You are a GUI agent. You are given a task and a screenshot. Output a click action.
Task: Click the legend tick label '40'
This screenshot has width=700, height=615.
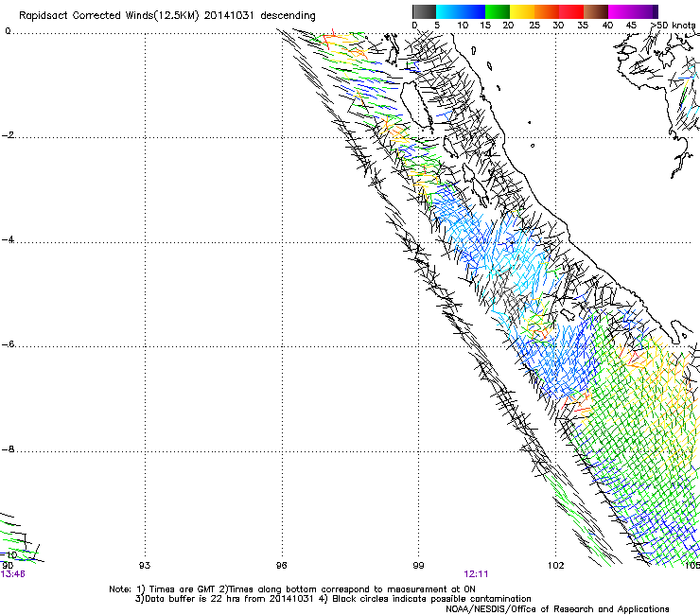pyautogui.click(x=607, y=25)
